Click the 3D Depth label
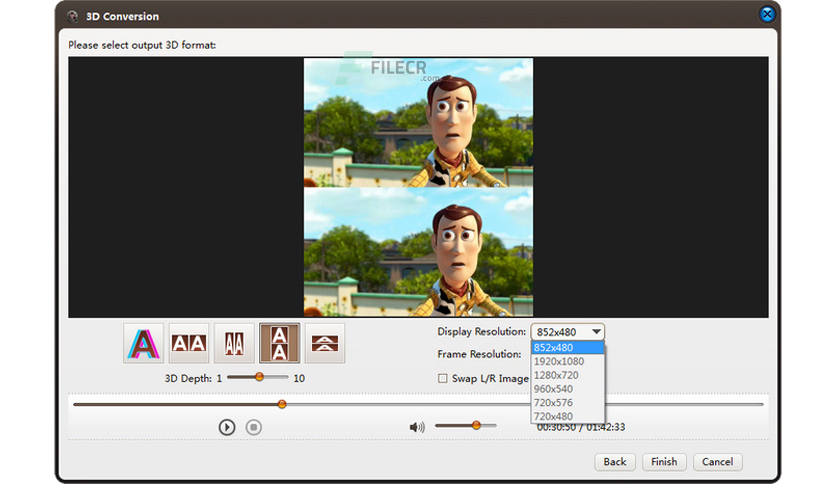The width and height of the screenshot is (836, 484). click(x=188, y=378)
